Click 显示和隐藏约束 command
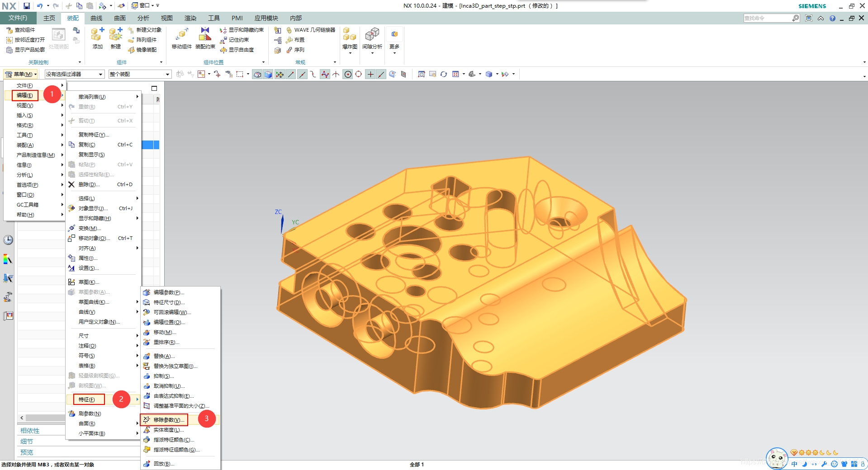Screen dimensions: 868x470 point(242,30)
